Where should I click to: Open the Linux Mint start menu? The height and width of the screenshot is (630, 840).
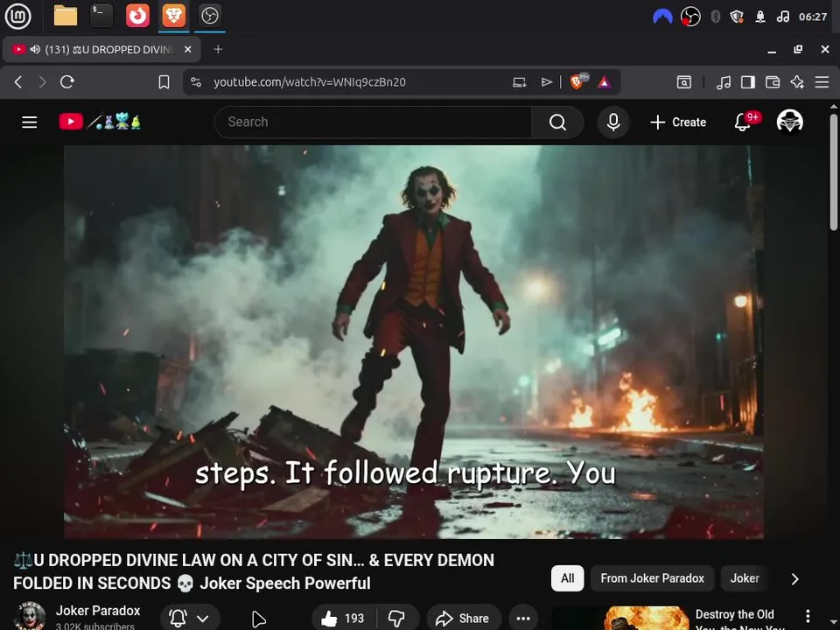pyautogui.click(x=17, y=16)
